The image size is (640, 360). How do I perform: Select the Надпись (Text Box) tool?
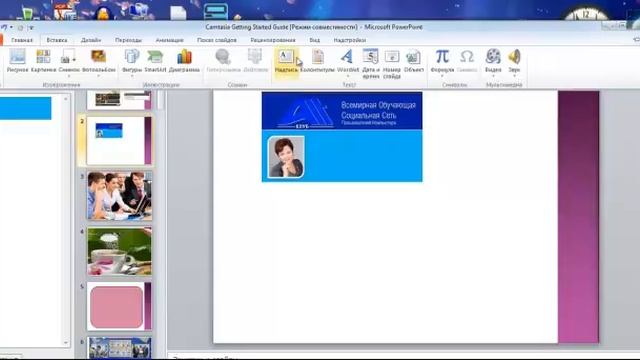pos(286,60)
